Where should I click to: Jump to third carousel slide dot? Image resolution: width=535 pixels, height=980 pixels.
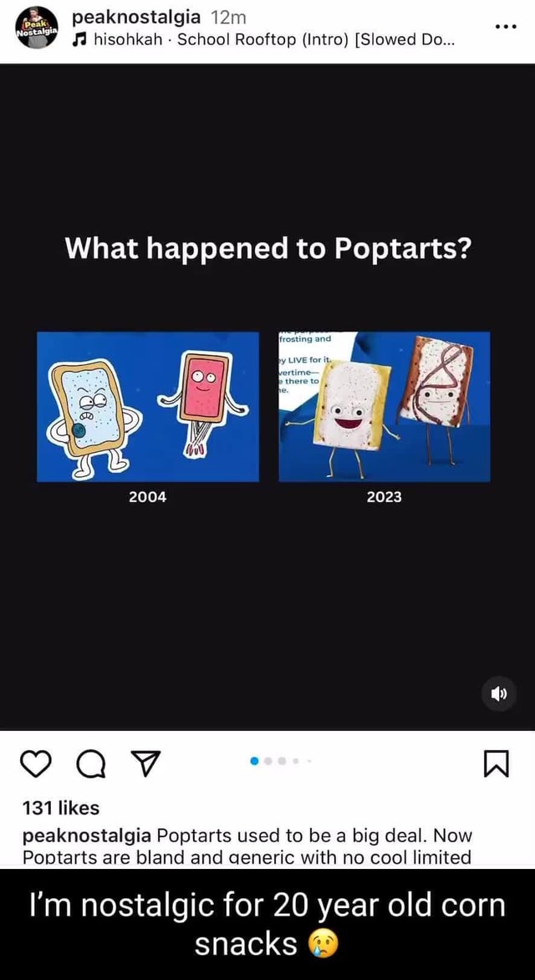click(282, 760)
